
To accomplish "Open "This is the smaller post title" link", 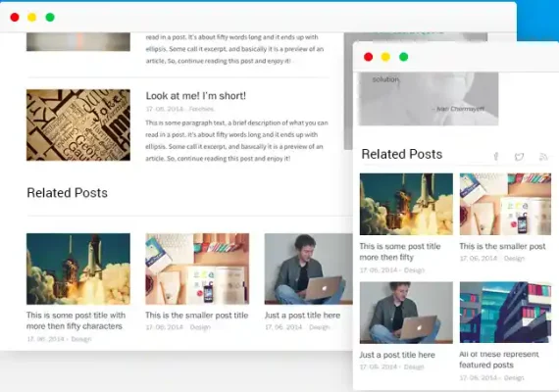I will (x=197, y=315).
